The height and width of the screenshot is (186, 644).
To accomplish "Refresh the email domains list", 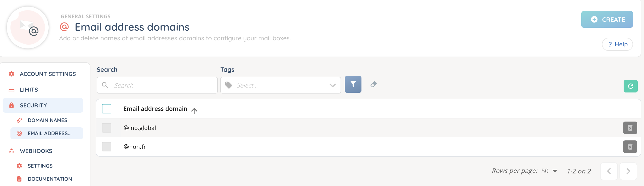I will 630,86.
